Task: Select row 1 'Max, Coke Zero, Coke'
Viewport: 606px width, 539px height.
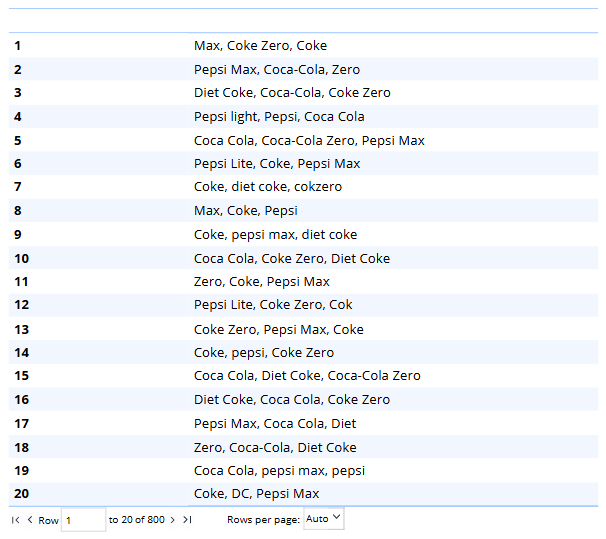Action: 260,46
